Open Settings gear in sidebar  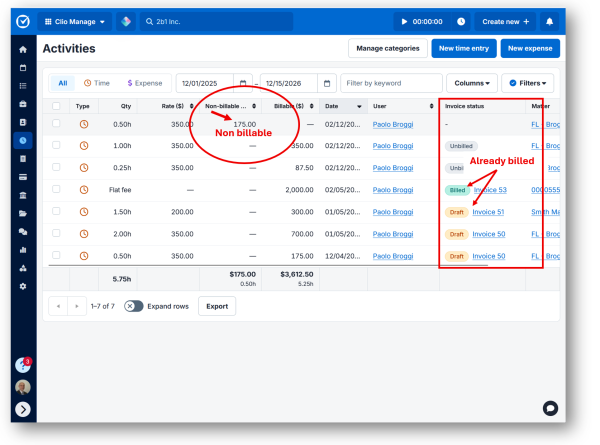[23, 286]
